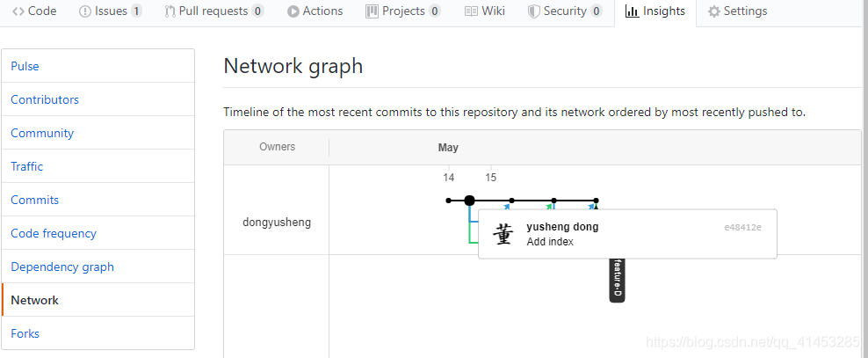Open the Issues tab
Viewport: 868px width, 358px height.
[x=110, y=11]
